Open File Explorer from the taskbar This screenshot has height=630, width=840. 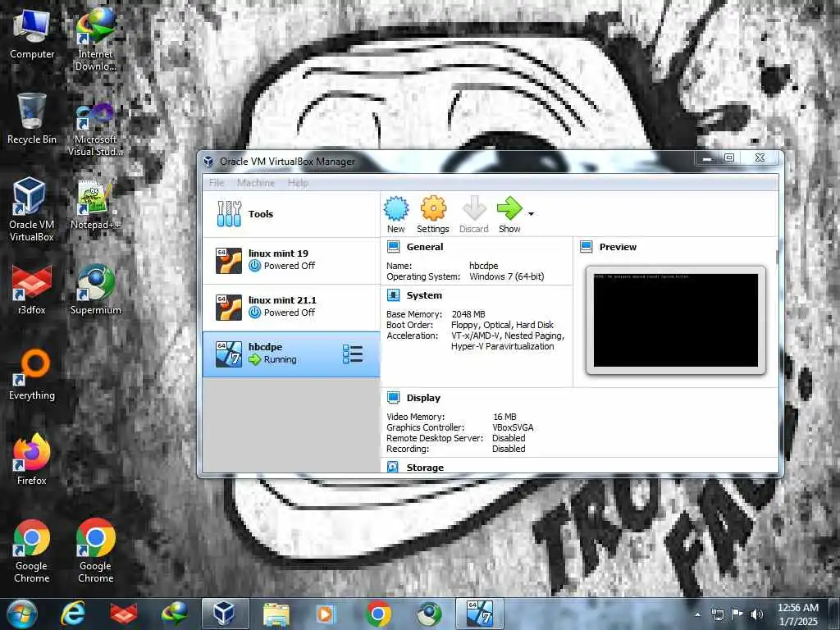click(276, 614)
